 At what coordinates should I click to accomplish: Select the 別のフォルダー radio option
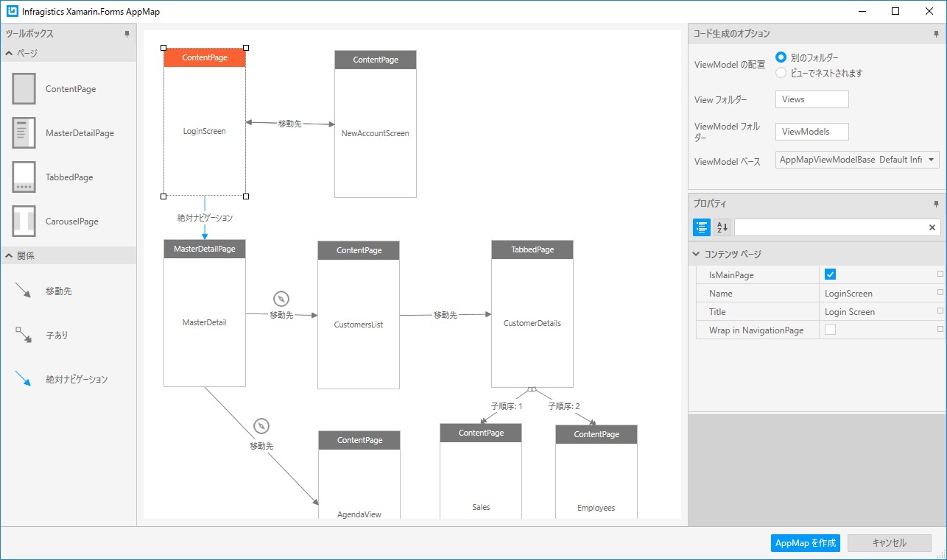[x=781, y=57]
